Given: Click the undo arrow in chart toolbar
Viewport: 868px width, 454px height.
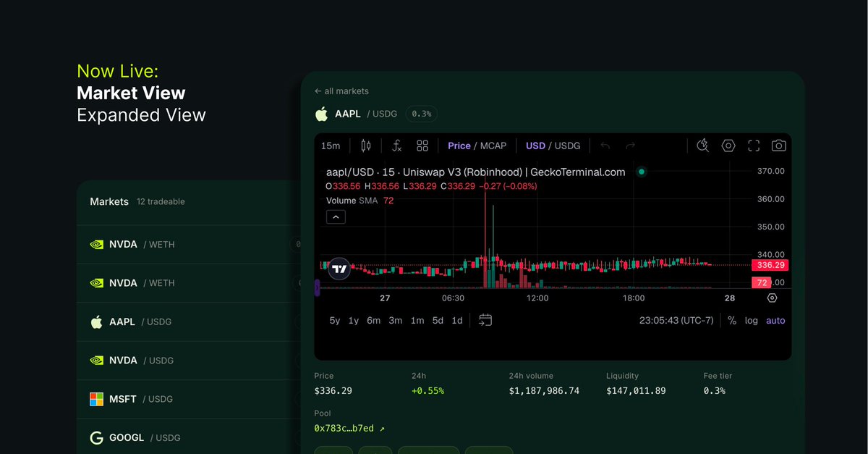Looking at the screenshot, I should (x=605, y=146).
